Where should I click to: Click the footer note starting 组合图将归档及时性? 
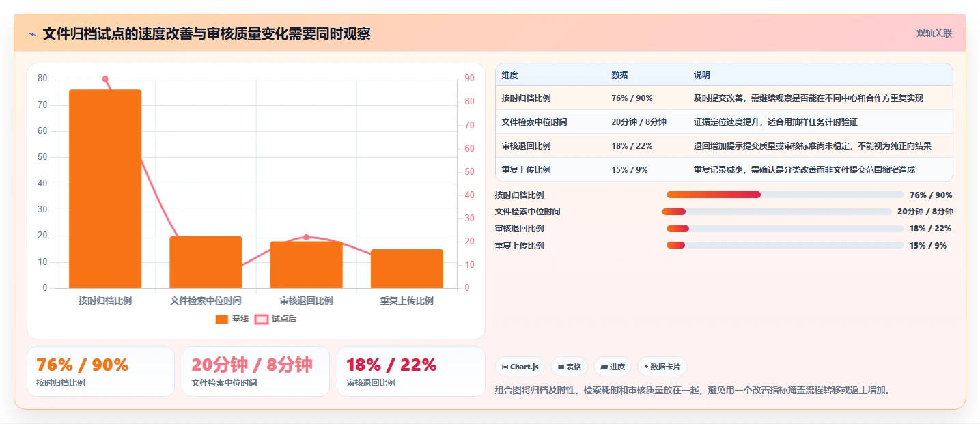[x=693, y=391]
